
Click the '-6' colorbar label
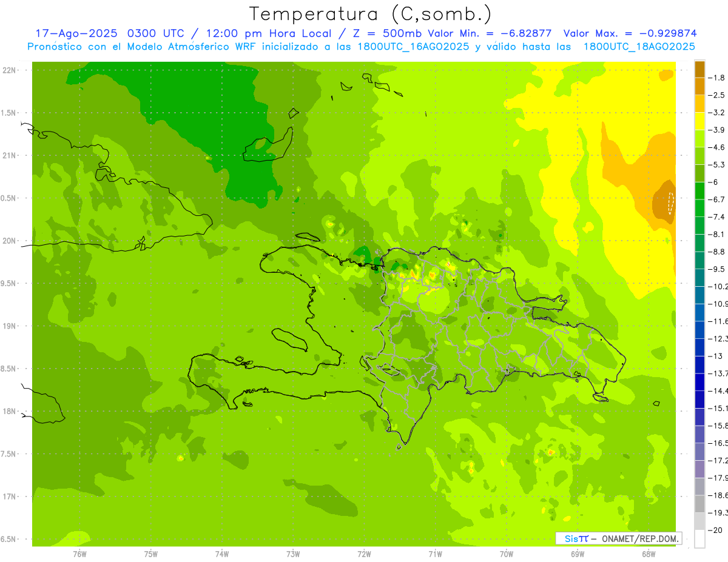click(x=713, y=182)
